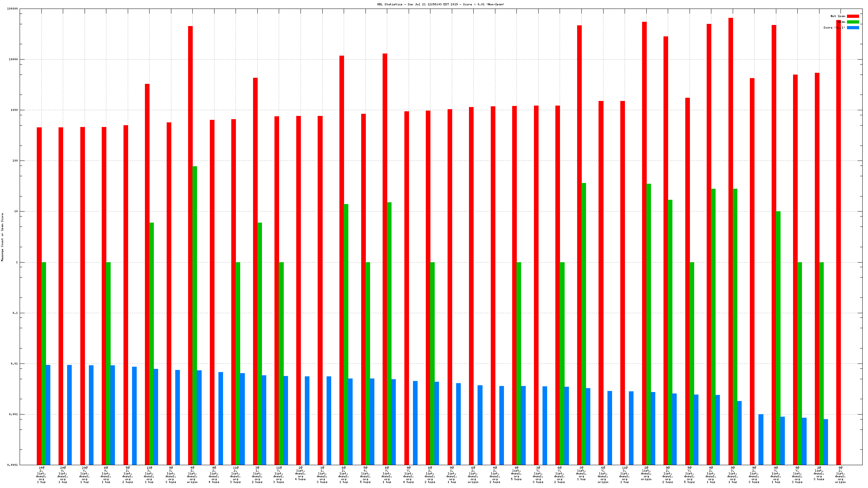
Task: Select the Not Spam legend label
Action: (837, 16)
